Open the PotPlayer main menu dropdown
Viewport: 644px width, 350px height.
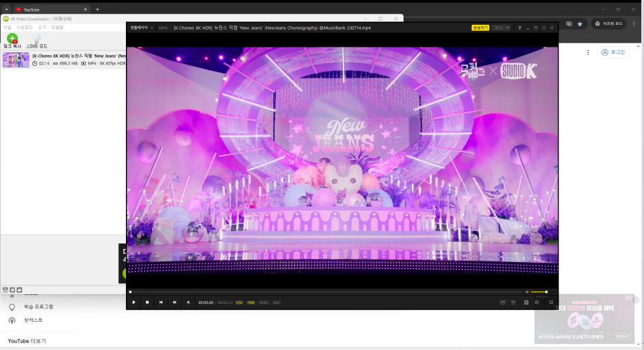(x=142, y=28)
